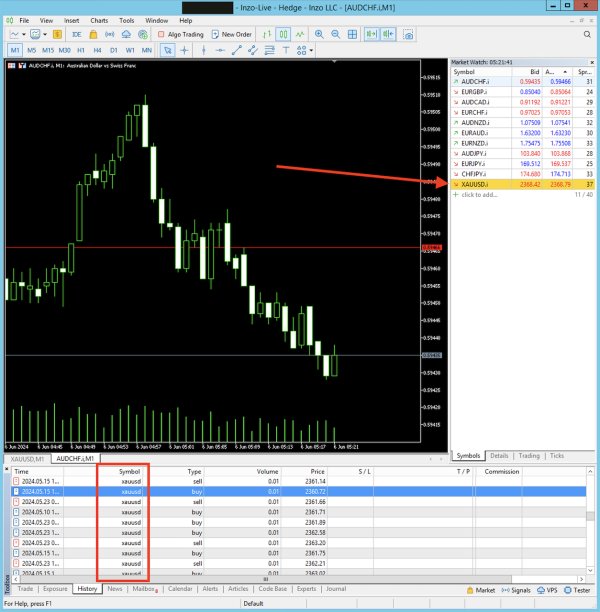This screenshot has width=600, height=612.
Task: Open the VPS cloud icon
Action: (126, 34)
